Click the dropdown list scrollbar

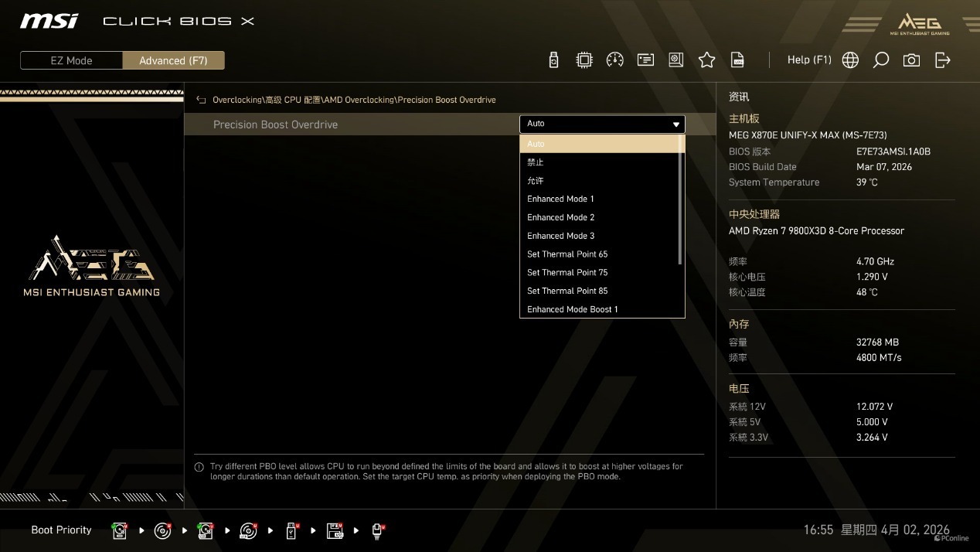pos(681,199)
